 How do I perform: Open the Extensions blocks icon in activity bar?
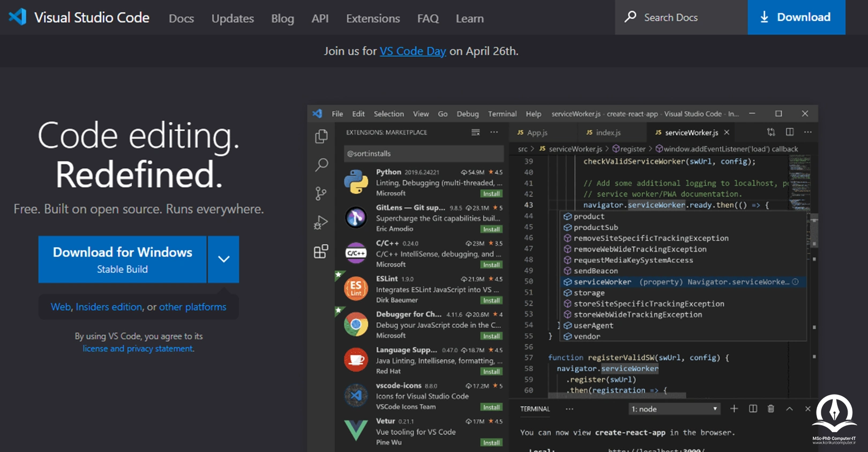coord(321,251)
